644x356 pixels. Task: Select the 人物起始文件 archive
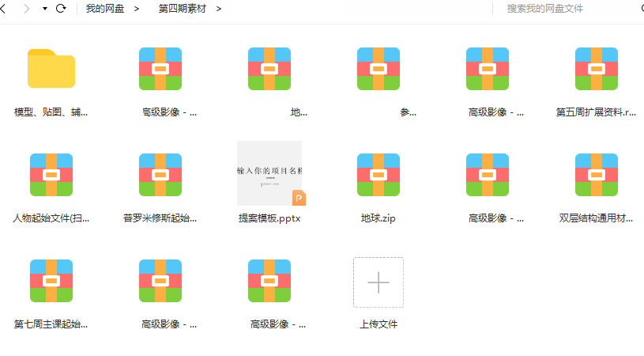pos(51,175)
